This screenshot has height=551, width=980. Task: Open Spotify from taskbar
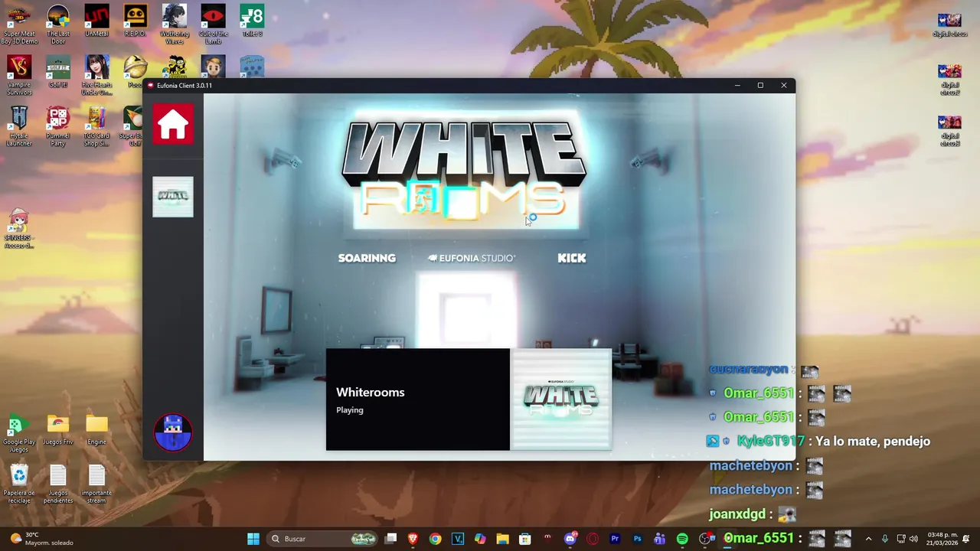(x=682, y=539)
